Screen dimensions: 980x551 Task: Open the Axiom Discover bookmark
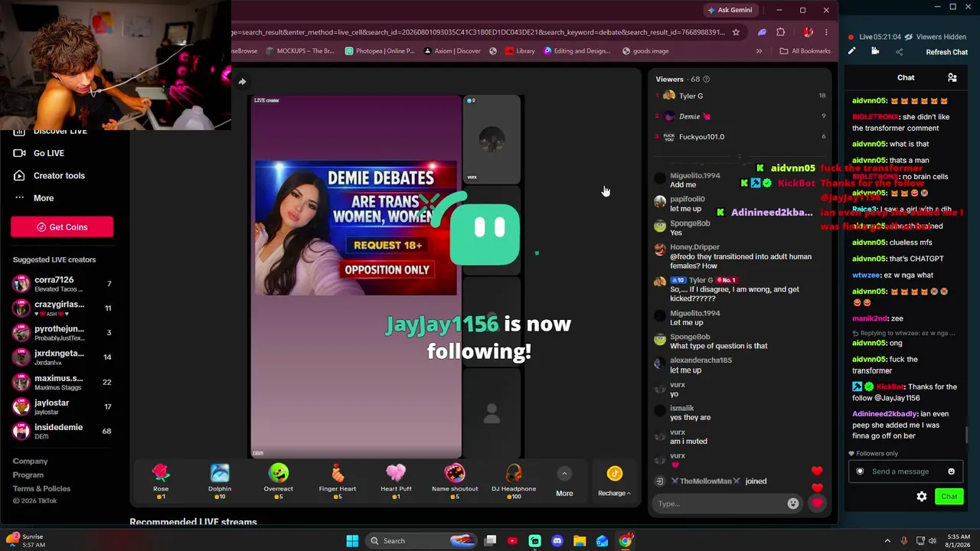click(451, 51)
